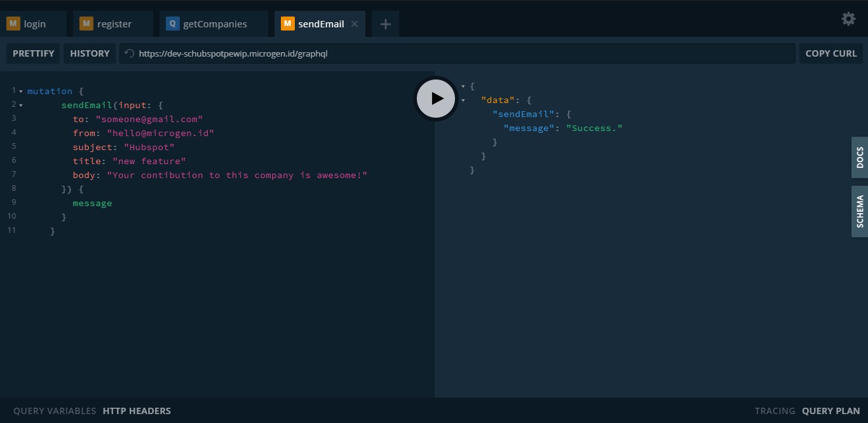Execute the sendEmail mutation with play button
The height and width of the screenshot is (423, 868).
click(436, 98)
